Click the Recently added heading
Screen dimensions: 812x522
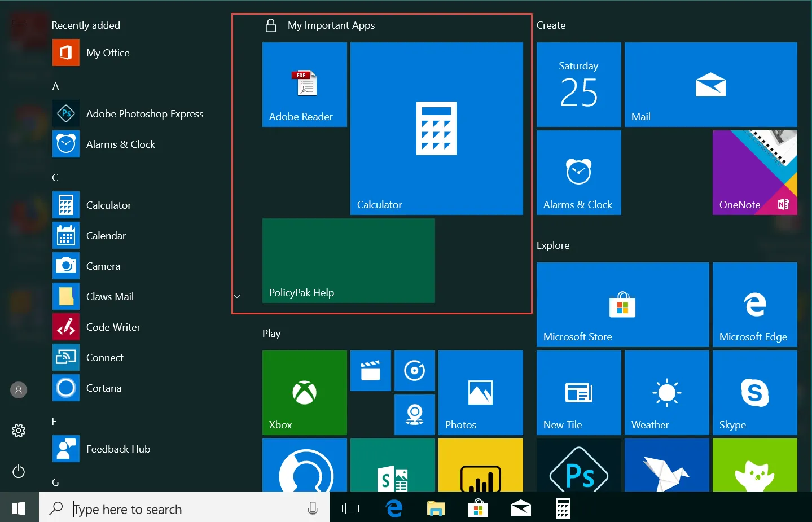(x=86, y=25)
